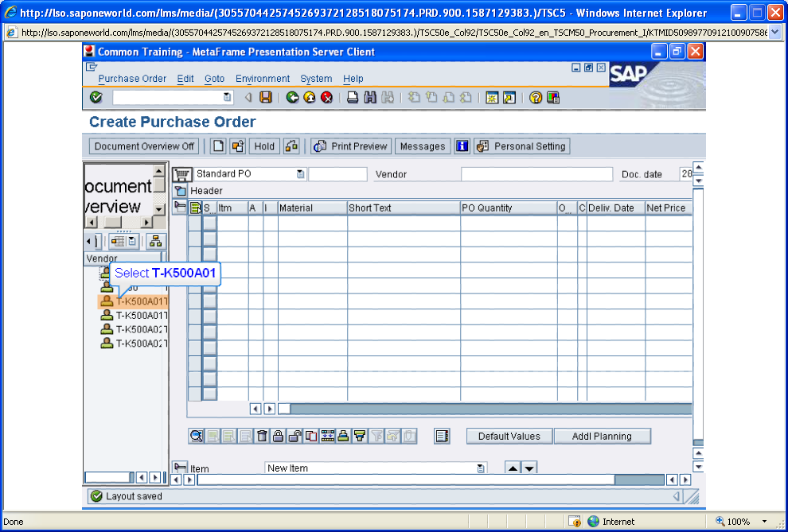Click the Default Values button
788x532 pixels.
point(509,436)
